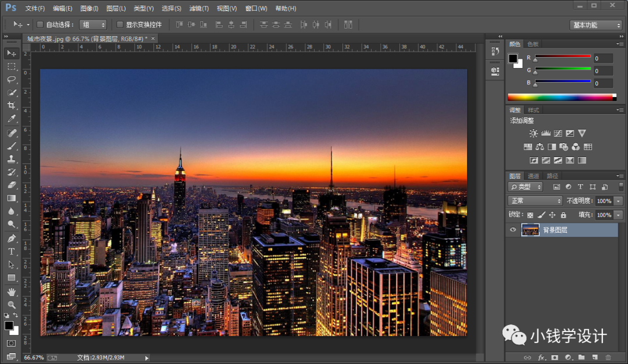Viewport: 628px width, 364px height.
Task: Toggle lock position
Action: pyautogui.click(x=552, y=215)
